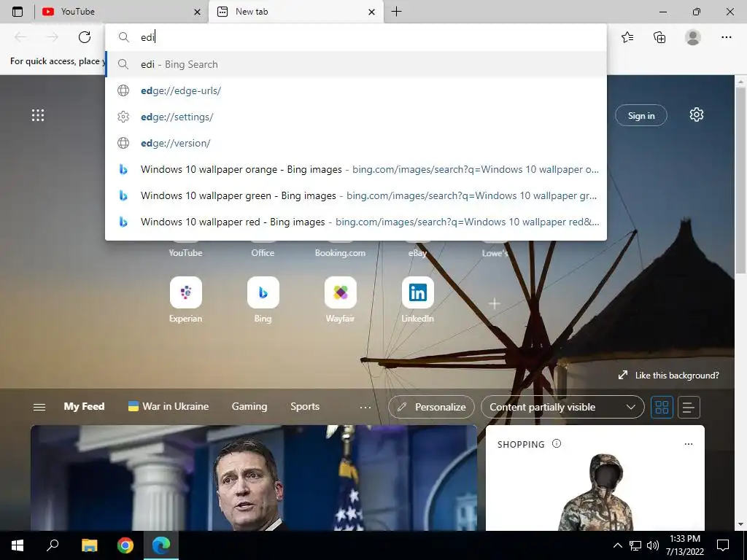Click the Back navigation arrow
Image resolution: width=747 pixels, height=560 pixels.
pos(20,37)
